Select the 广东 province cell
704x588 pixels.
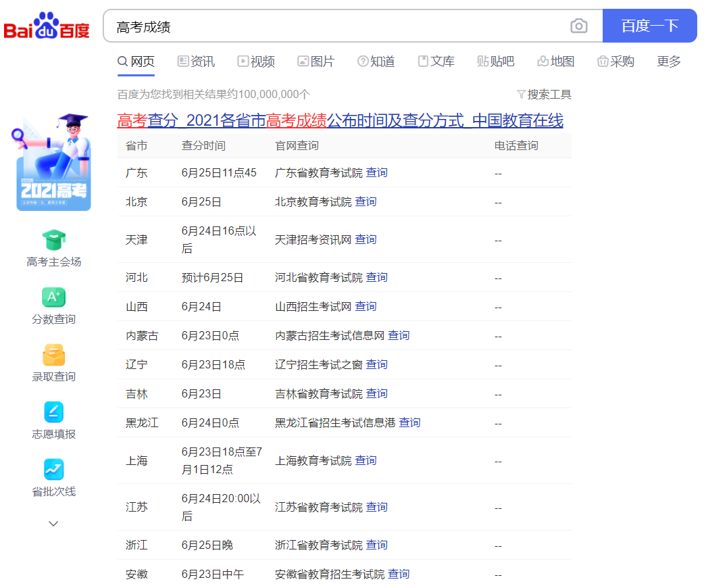136,172
